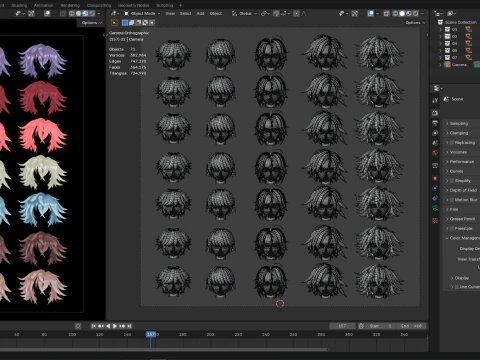The height and width of the screenshot is (360, 480).
Task: Switch to the Scripting workspace tab
Action: click(x=165, y=5)
